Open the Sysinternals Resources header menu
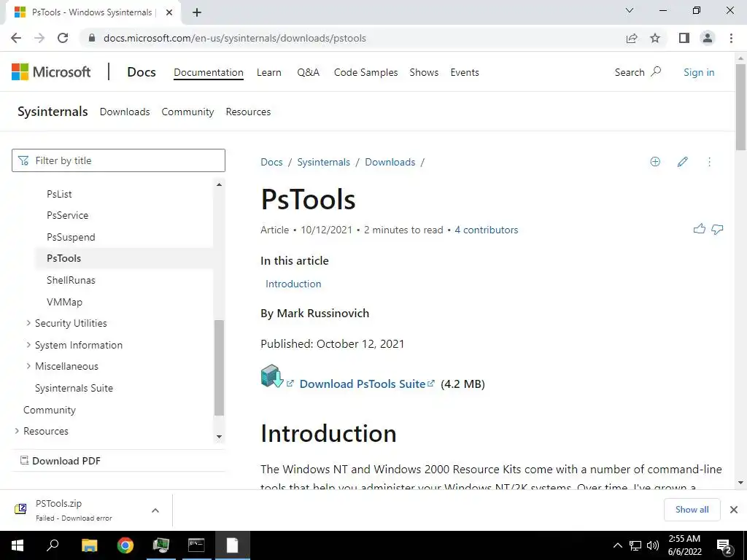 (248, 112)
